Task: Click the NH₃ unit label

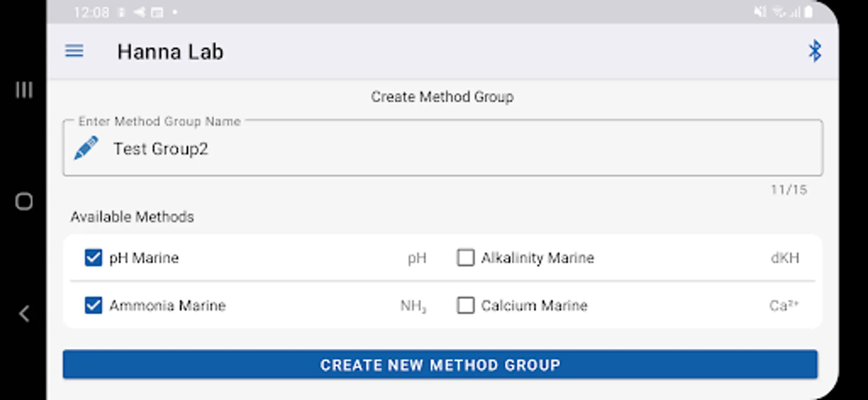Action: click(x=413, y=306)
